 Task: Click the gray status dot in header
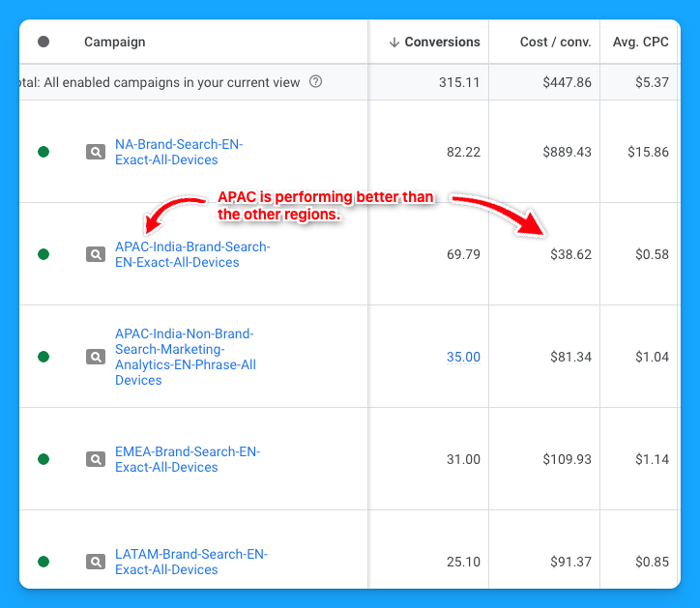44,42
